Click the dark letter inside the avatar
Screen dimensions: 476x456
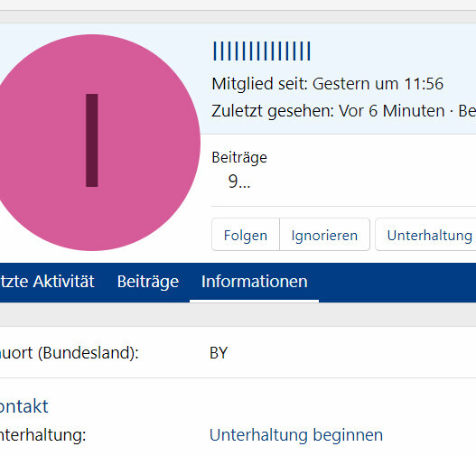(92, 140)
